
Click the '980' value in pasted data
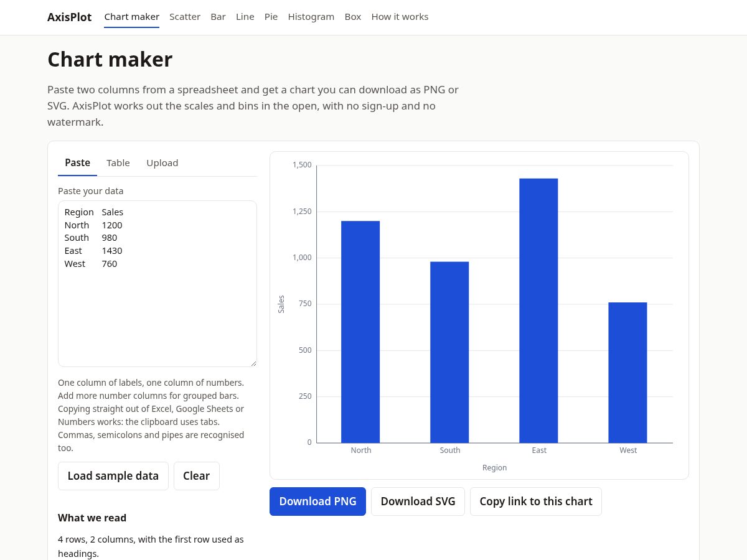[110, 238]
